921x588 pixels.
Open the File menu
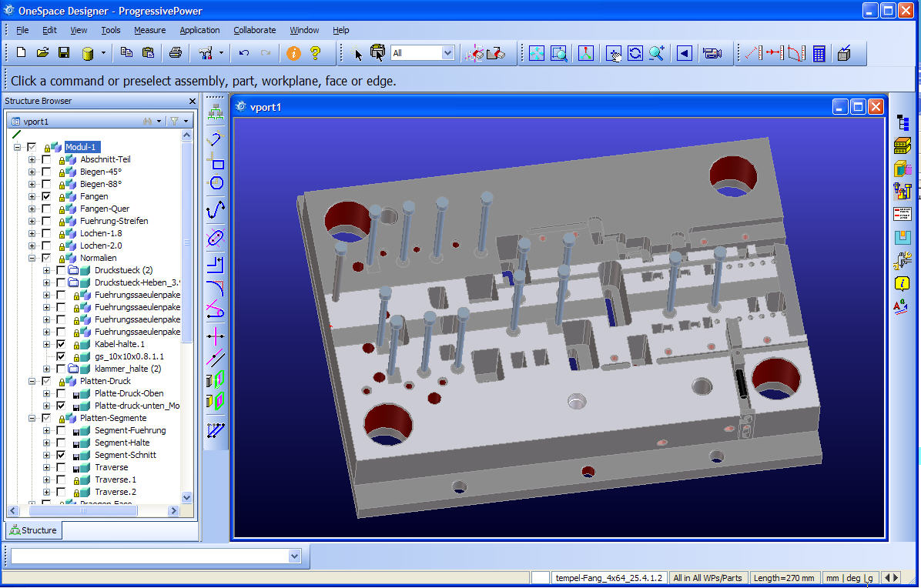pyautogui.click(x=22, y=30)
